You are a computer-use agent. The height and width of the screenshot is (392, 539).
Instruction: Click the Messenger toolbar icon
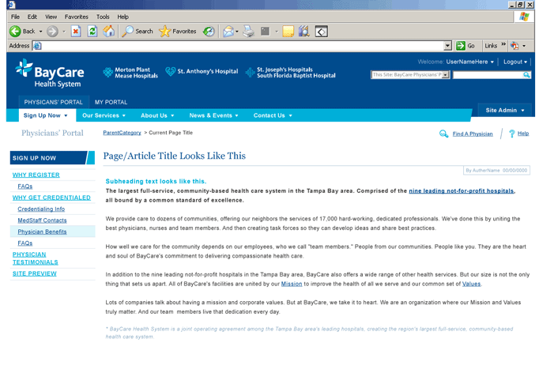tap(304, 32)
